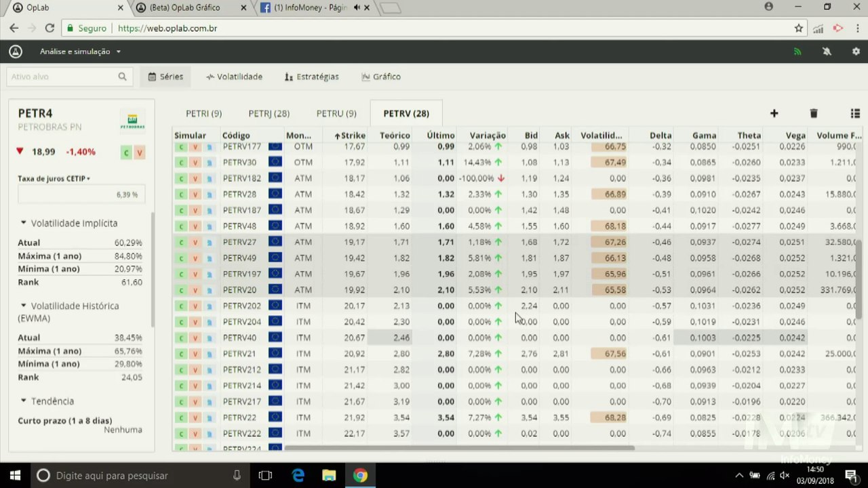Switch to the Gráfico tab
868x488 pixels.
coord(381,77)
